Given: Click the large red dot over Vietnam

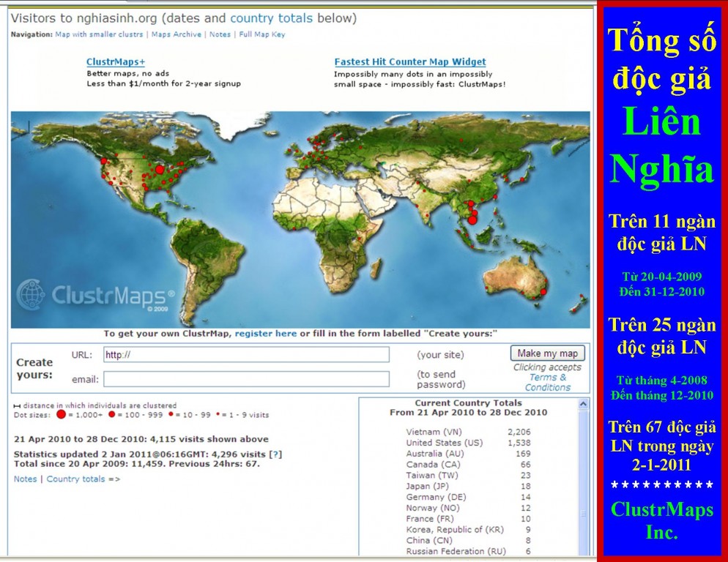Looking at the screenshot, I should [472, 220].
